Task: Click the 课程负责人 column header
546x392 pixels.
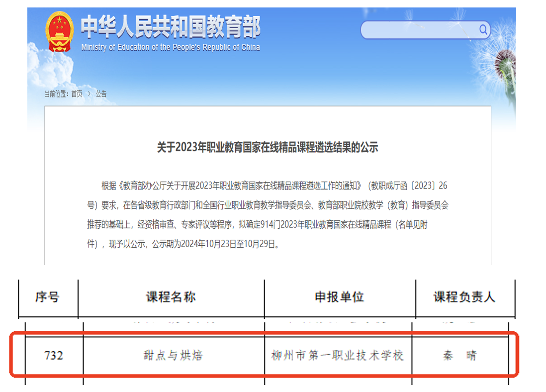Action: (465, 297)
